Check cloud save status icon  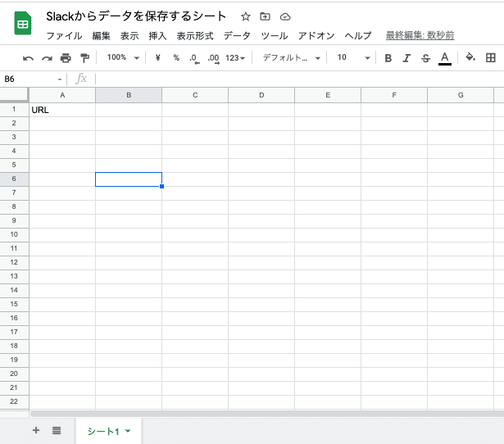click(x=285, y=16)
